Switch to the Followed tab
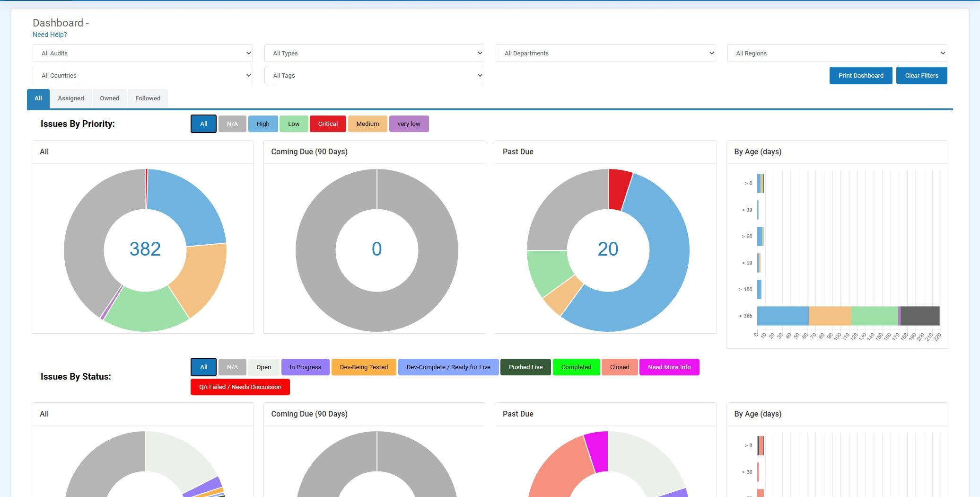 click(148, 98)
